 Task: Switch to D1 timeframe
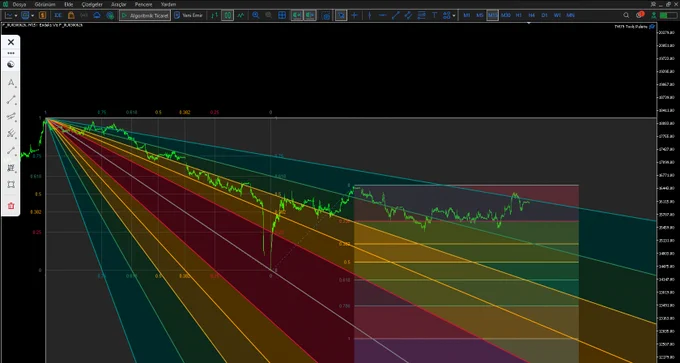[545, 15]
